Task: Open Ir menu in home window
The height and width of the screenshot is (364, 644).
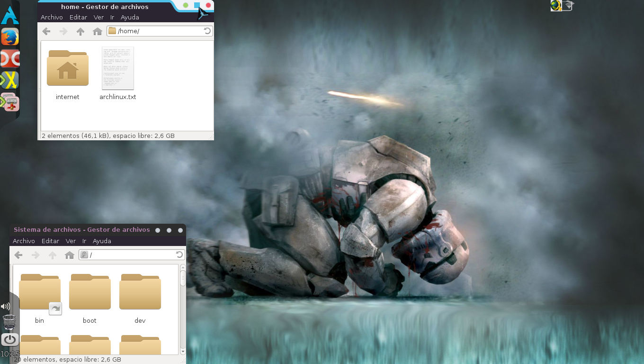Action: tap(112, 17)
